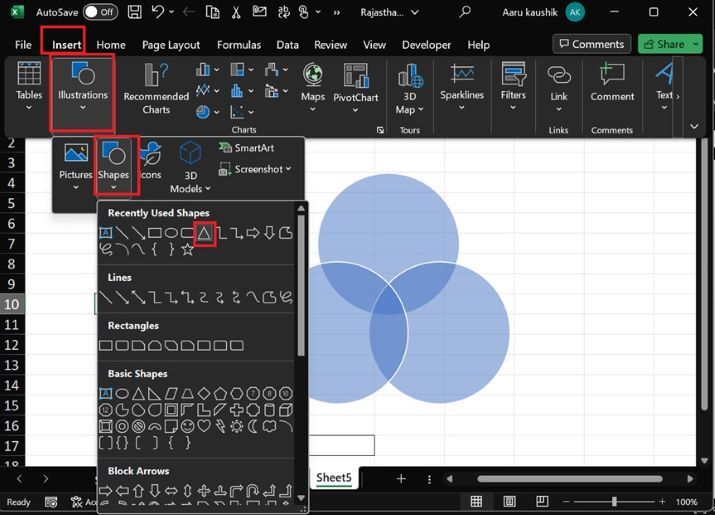Click the zoom out minus button

point(566,502)
